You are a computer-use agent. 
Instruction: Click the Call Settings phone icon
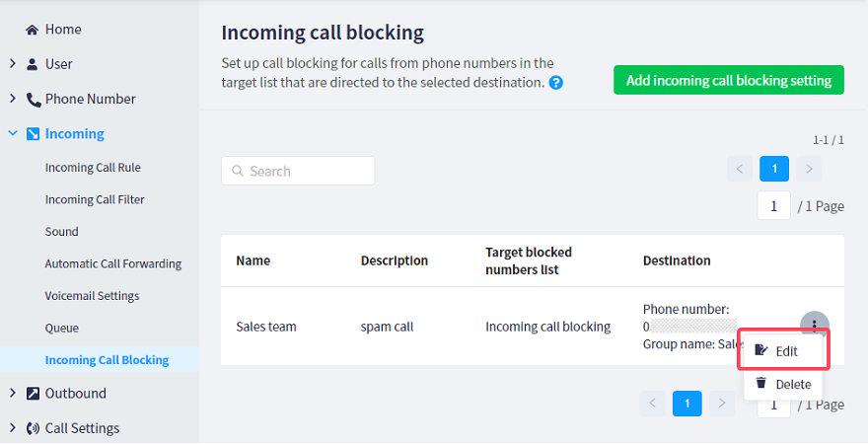tap(33, 428)
